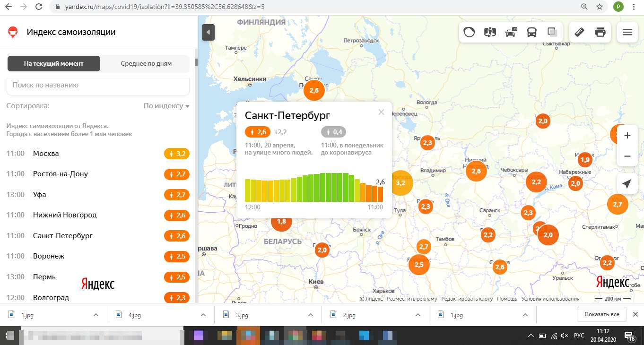Click Показать все downloads button
644x345 pixels.
pos(601,314)
